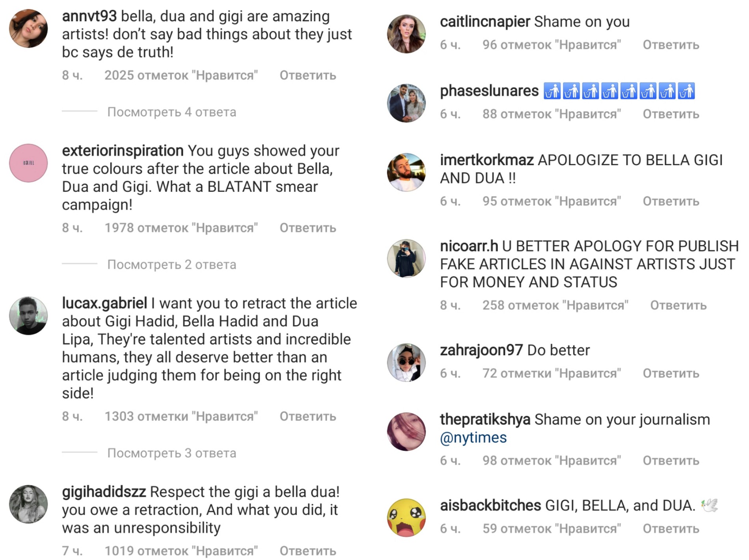Reply to gigihadidszz's comment
Viewport: 749px width, 560px height.
[307, 551]
